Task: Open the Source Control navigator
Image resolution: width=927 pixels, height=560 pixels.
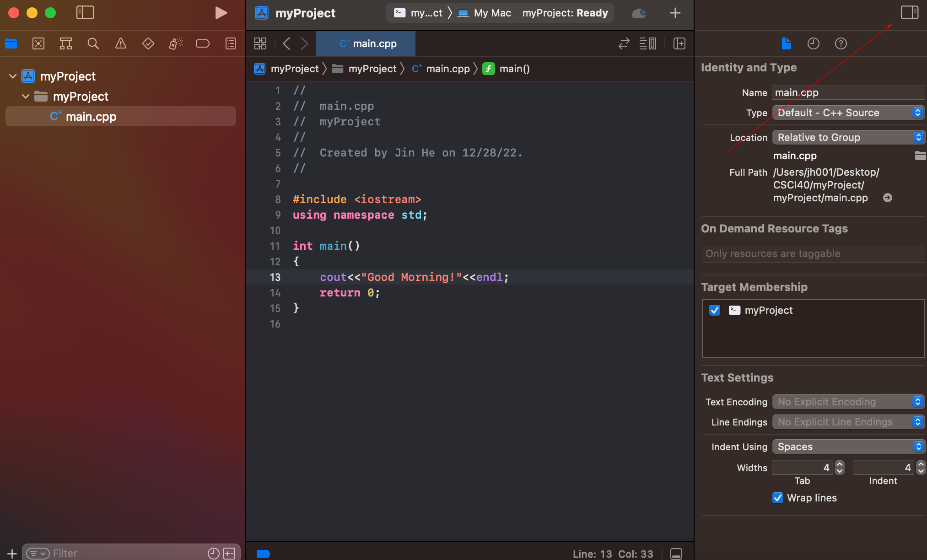Action: (38, 43)
